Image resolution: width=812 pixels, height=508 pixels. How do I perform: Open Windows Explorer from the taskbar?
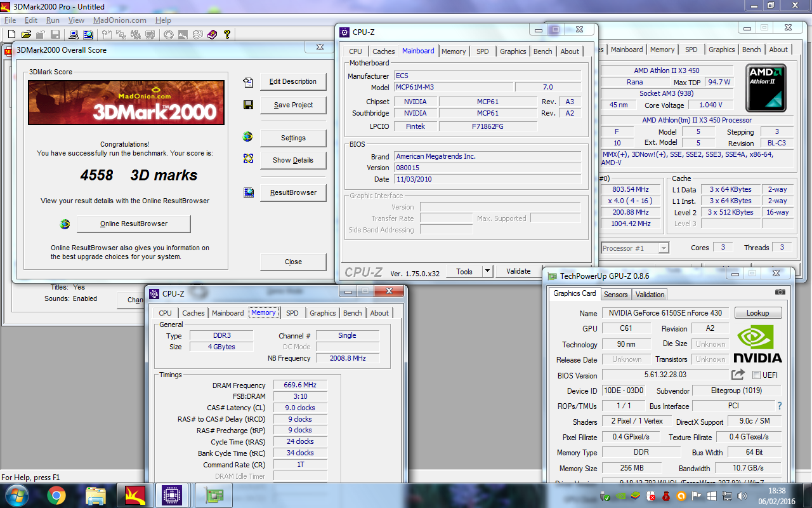(96, 495)
